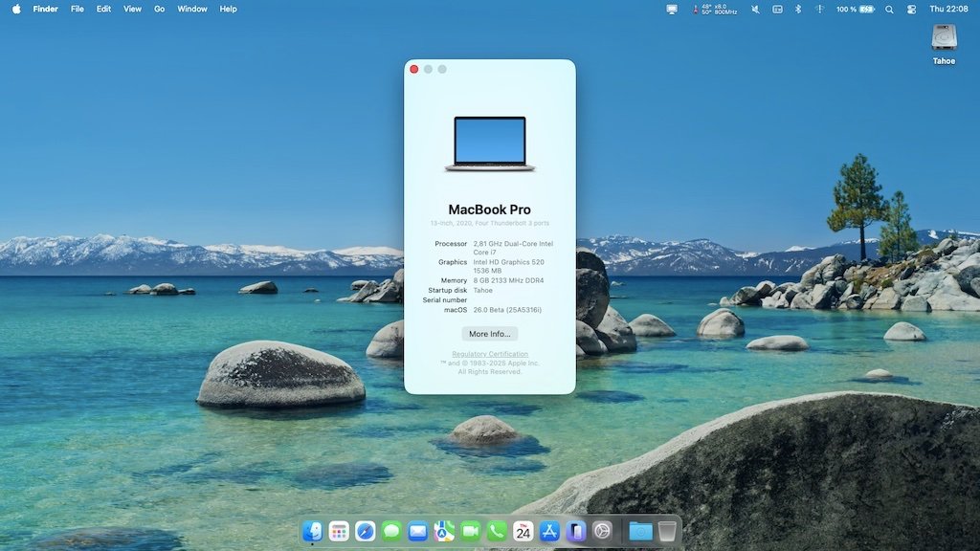Click the MacBook Pro title text
The height and width of the screenshot is (551, 980).
click(489, 209)
